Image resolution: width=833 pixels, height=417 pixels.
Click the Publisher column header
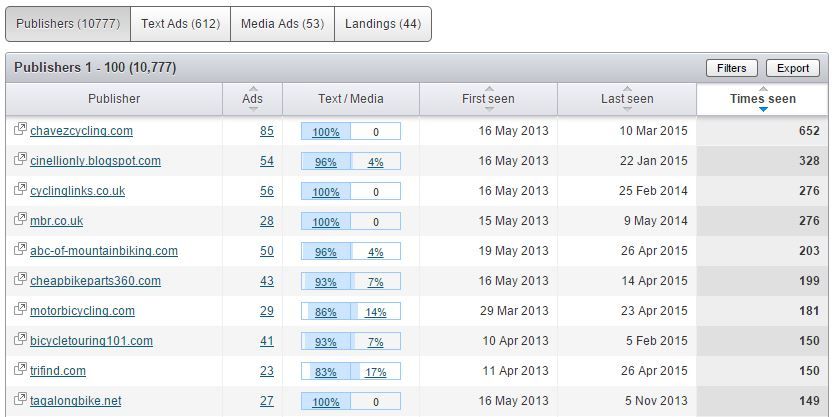114,99
